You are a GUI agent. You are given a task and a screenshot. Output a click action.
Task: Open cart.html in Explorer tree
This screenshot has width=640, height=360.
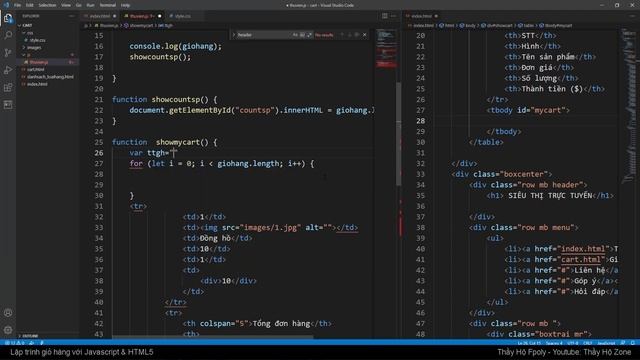35,69
